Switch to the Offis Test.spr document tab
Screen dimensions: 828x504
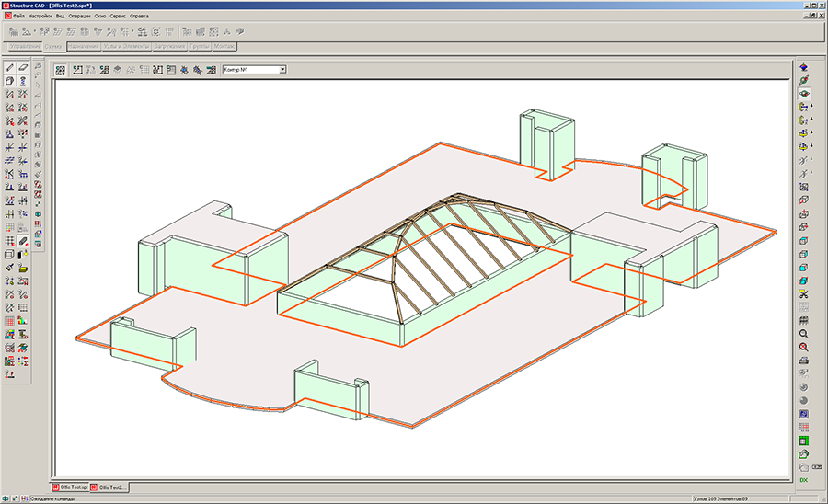tap(70, 487)
